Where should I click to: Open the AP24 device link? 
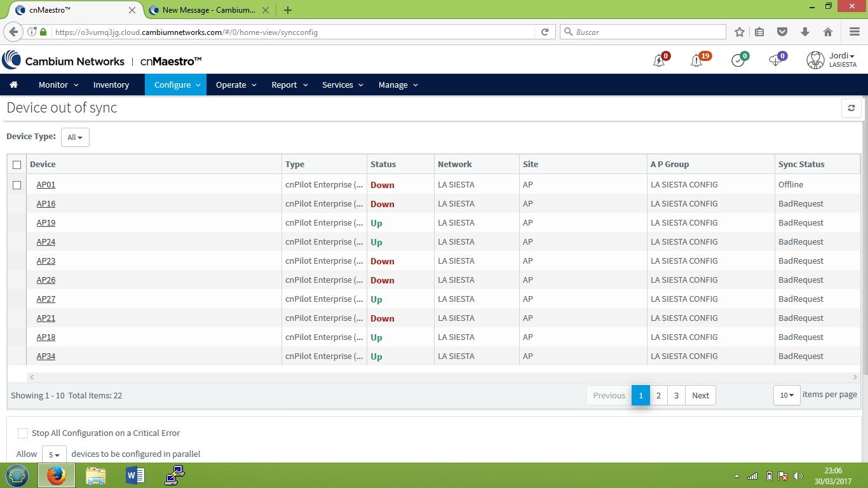click(46, 242)
